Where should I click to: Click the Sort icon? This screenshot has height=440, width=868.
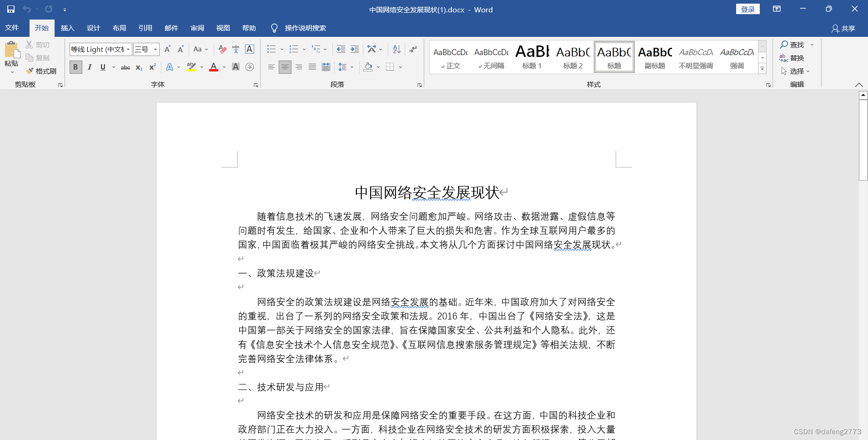click(x=396, y=49)
